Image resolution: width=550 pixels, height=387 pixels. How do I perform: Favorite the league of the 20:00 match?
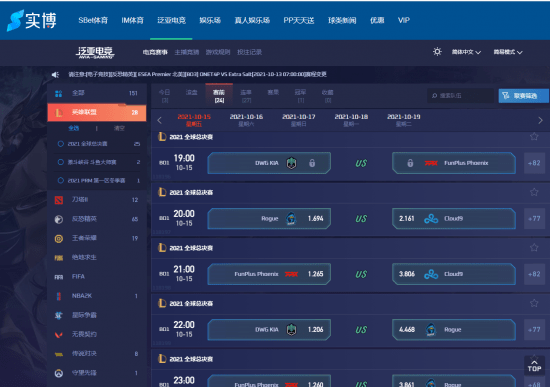point(534,192)
